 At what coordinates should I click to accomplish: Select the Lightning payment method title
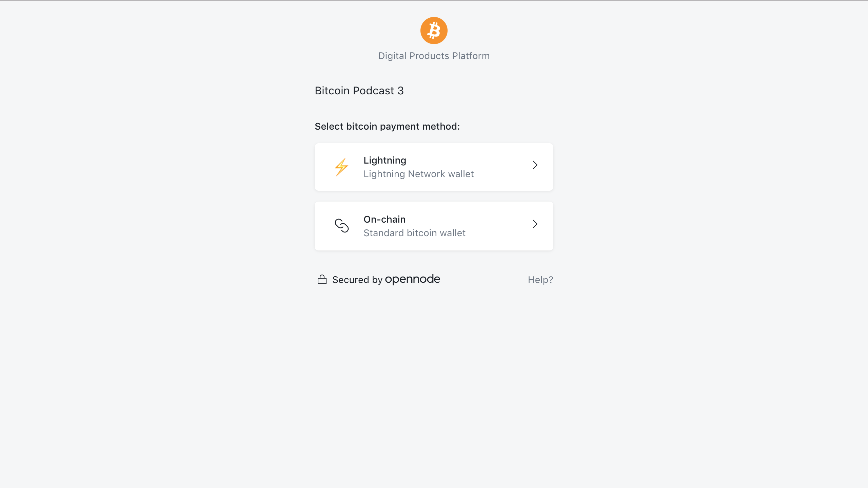click(384, 160)
